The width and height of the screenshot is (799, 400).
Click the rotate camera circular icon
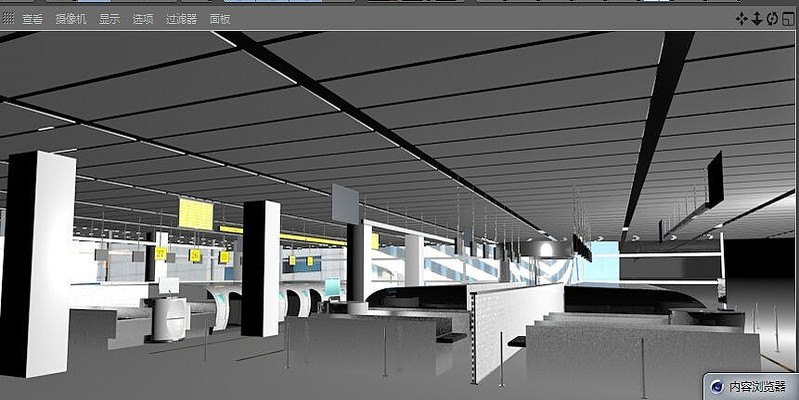(x=771, y=18)
